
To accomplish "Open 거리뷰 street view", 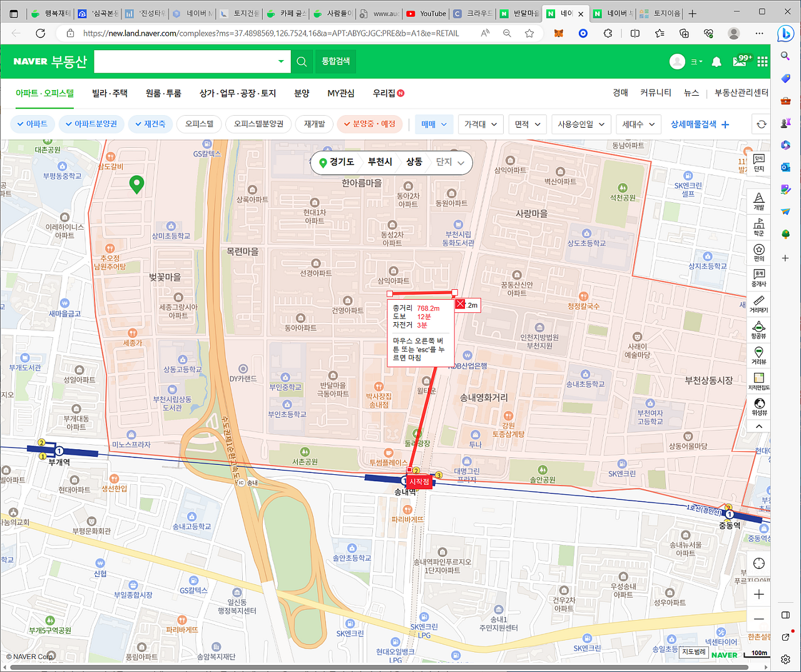I will click(x=759, y=356).
